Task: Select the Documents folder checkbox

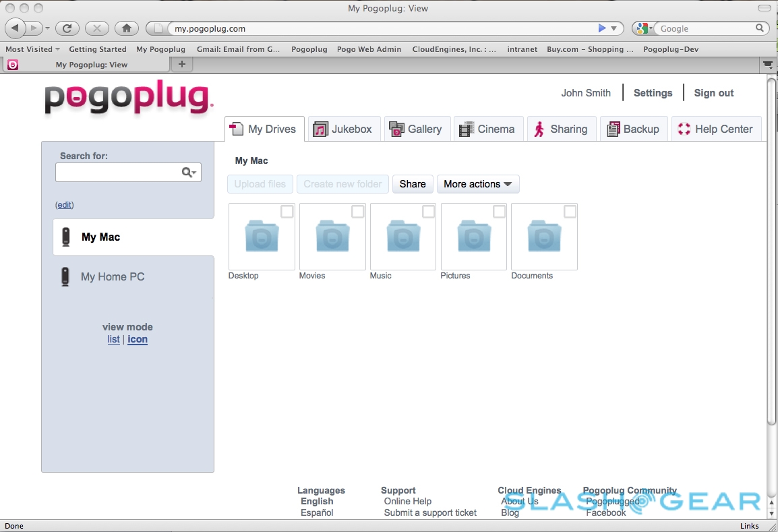Action: [570, 212]
